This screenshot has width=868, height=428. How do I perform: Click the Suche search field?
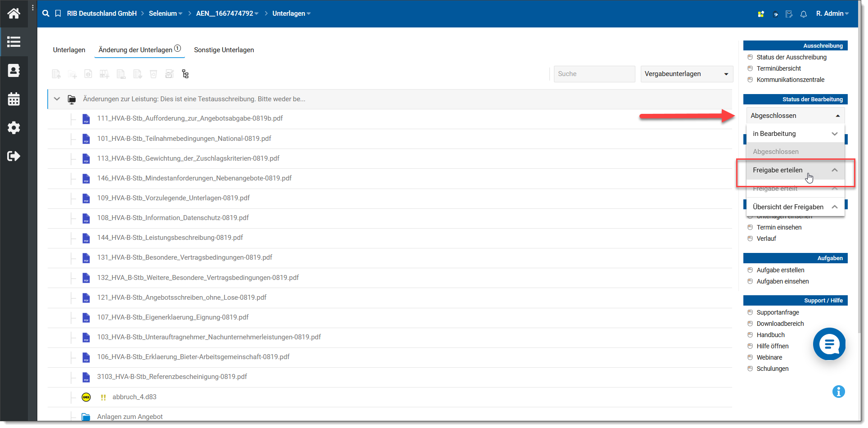tap(594, 74)
